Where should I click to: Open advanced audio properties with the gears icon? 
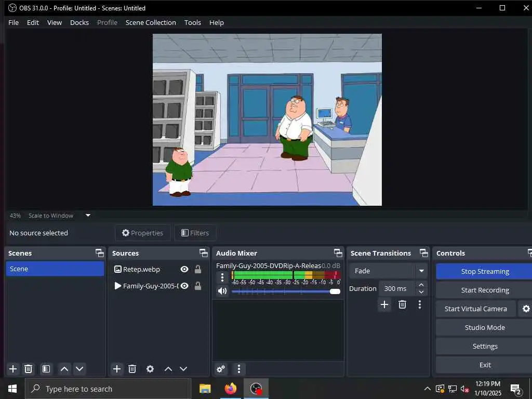pyautogui.click(x=220, y=369)
